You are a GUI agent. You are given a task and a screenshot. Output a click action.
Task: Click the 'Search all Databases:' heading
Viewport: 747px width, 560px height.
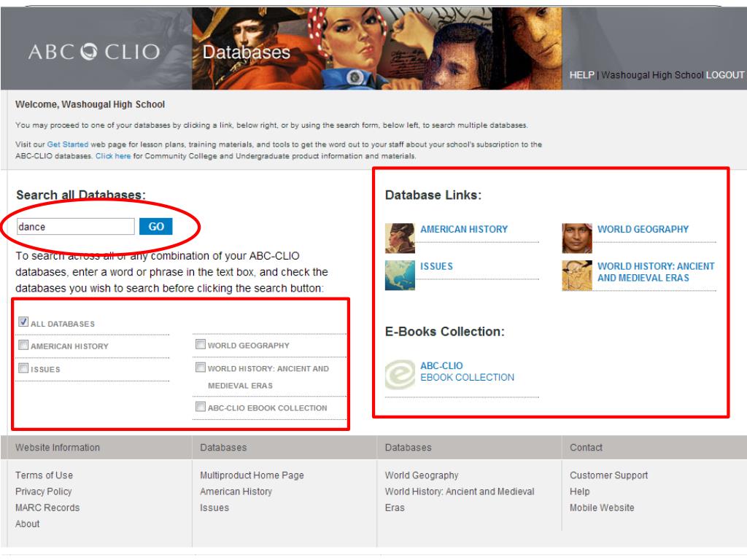click(x=81, y=195)
